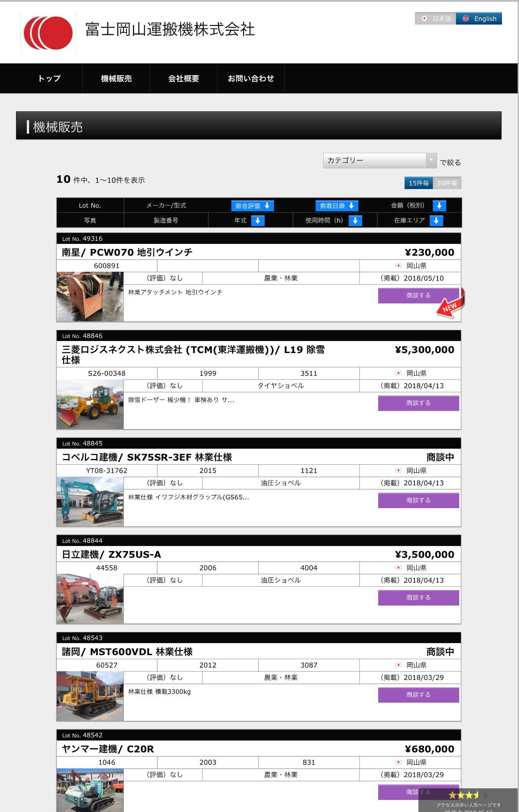
Task: Open the 会社概要 menu item
Action: click(183, 79)
